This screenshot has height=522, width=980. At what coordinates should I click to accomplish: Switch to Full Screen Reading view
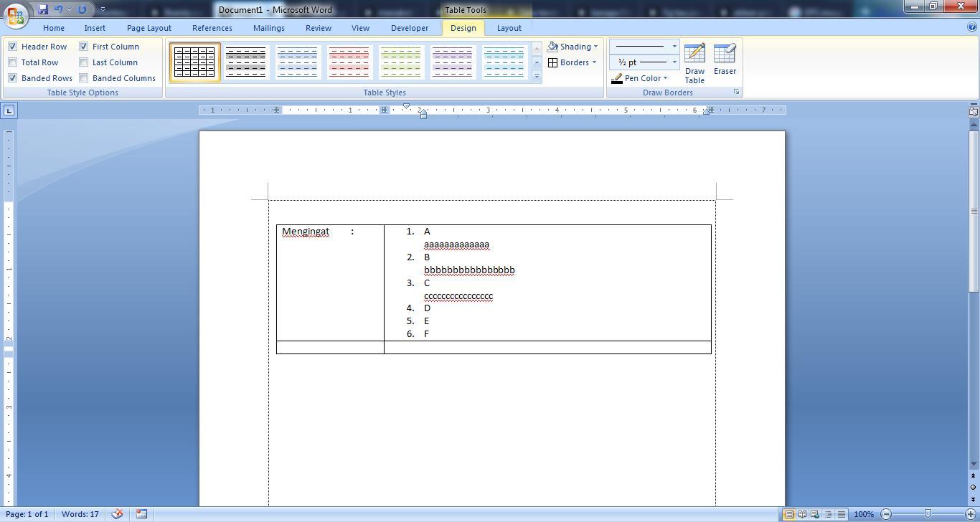coord(802,514)
